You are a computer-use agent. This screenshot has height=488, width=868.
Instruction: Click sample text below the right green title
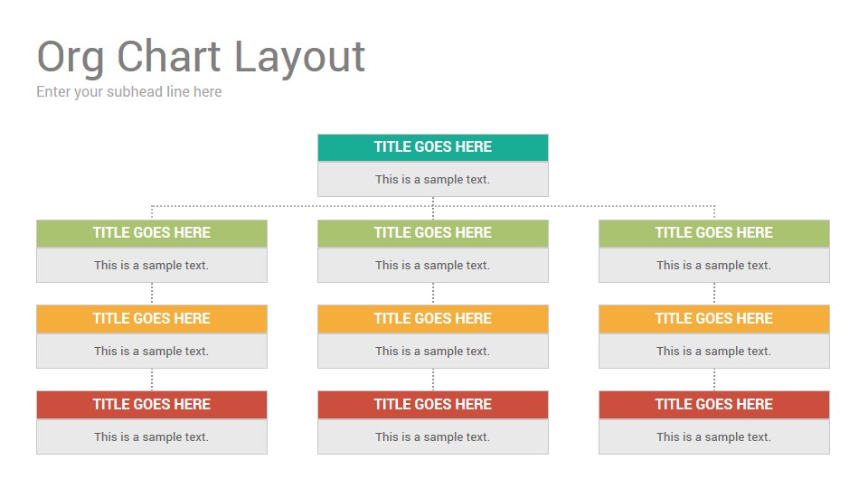pos(714,265)
